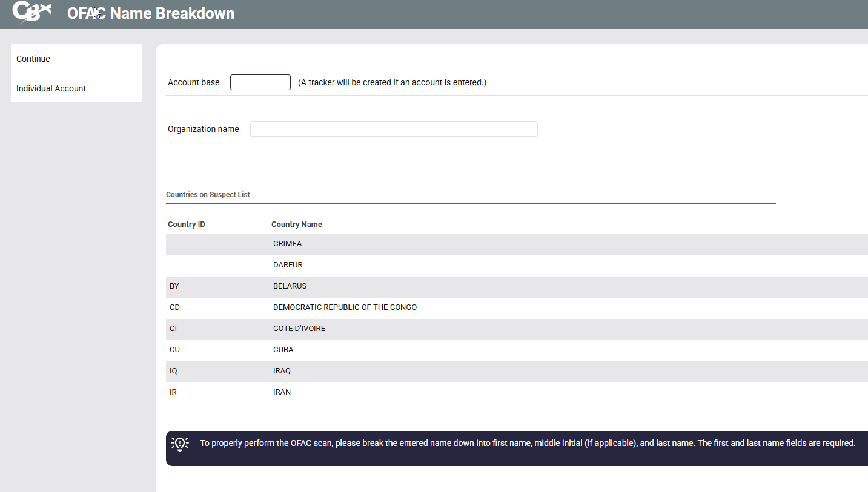Click the OFAC scan instruction banner text
Screen dimensions: 868x492
[x=527, y=443]
